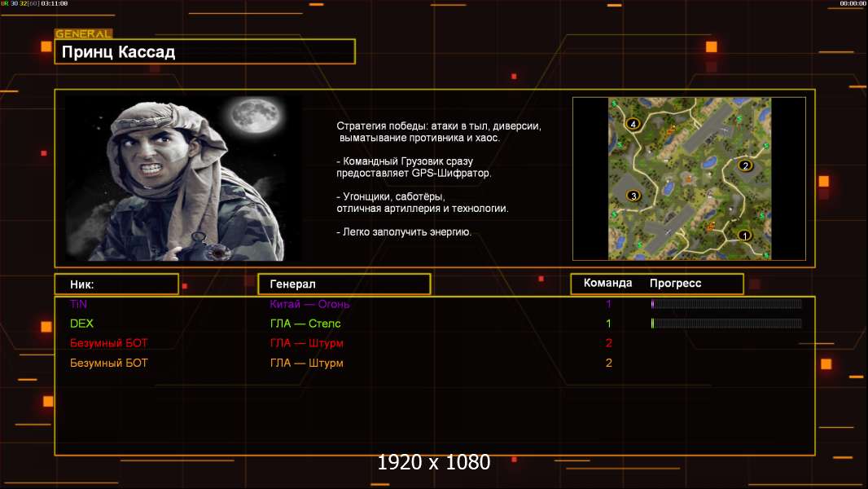Image resolution: width=868 pixels, height=489 pixels.
Task: Click start position marker 1 on the map
Action: click(744, 236)
